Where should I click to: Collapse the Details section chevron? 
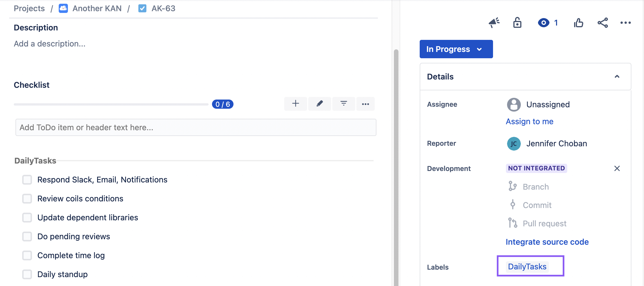click(617, 77)
